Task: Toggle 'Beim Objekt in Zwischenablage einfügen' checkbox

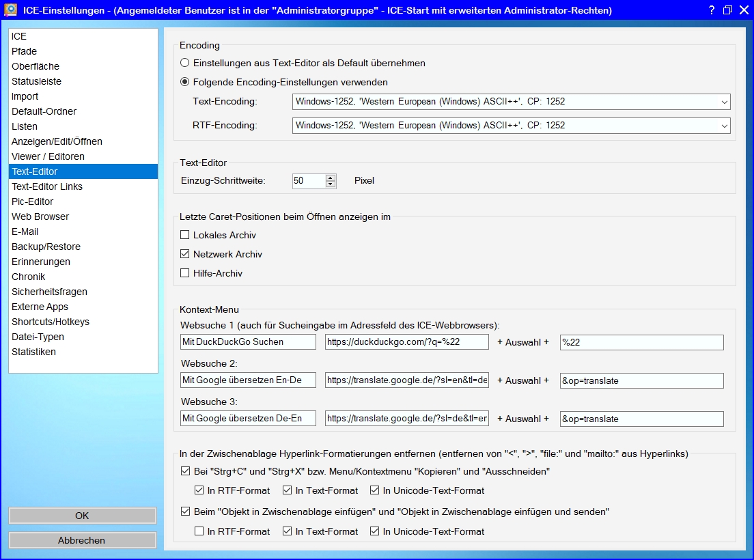Action: (185, 512)
